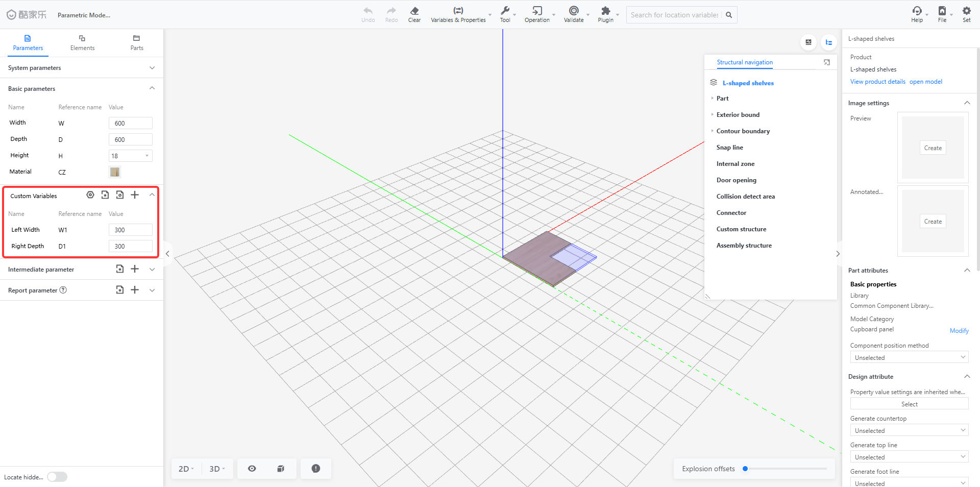
Task: Toggle the Locate hidden switch
Action: pyautogui.click(x=57, y=477)
